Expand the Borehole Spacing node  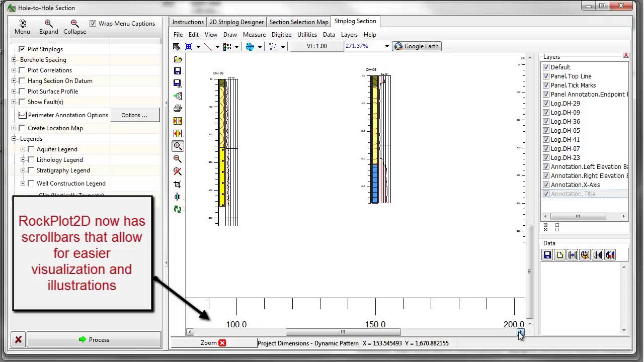(14, 60)
